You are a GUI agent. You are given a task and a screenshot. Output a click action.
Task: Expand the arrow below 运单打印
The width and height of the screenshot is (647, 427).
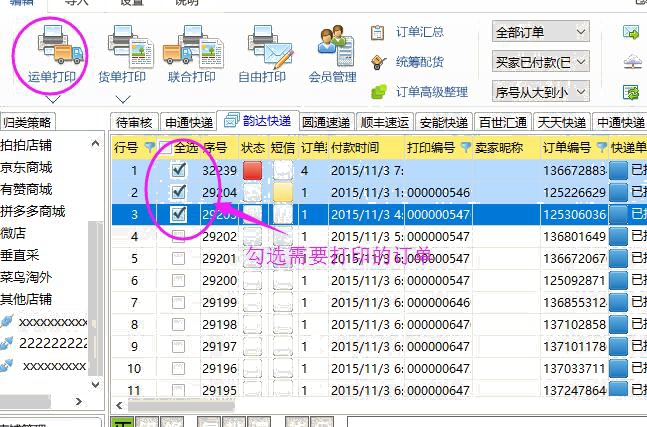(x=52, y=99)
